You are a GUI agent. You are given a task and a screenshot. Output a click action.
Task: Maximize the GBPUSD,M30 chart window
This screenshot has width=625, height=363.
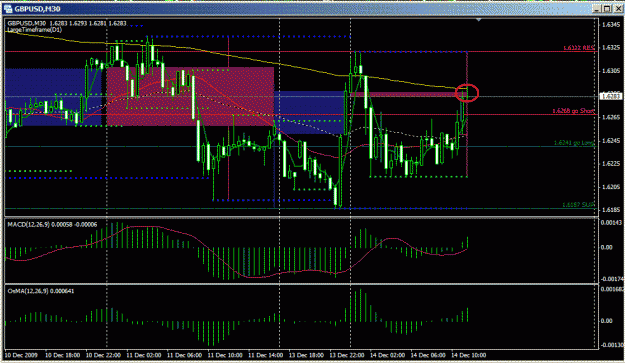click(x=607, y=8)
